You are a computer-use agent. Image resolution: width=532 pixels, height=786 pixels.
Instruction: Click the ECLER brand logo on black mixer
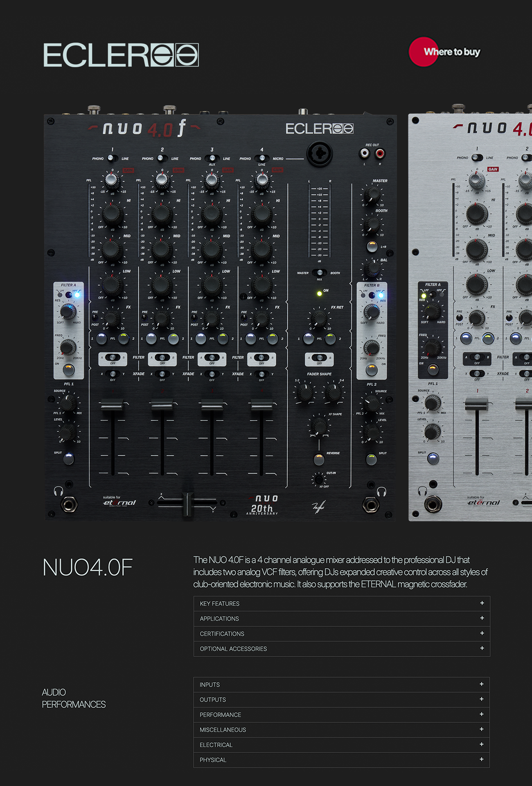click(x=319, y=129)
